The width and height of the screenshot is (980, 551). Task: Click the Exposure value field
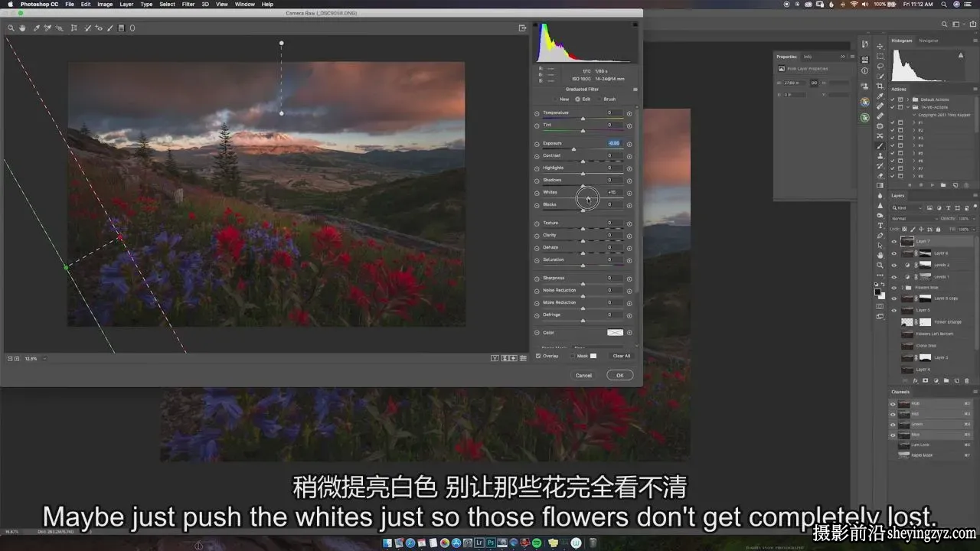(x=614, y=144)
